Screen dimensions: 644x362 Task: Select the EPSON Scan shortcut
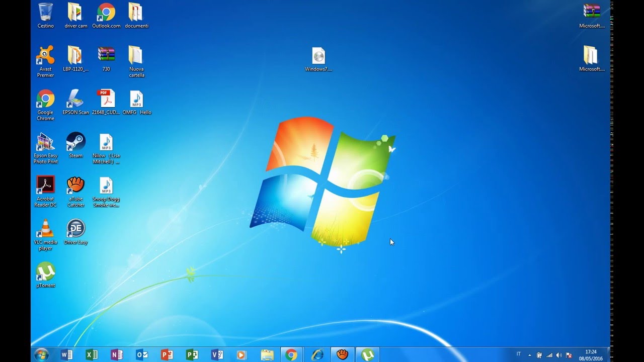(75, 102)
